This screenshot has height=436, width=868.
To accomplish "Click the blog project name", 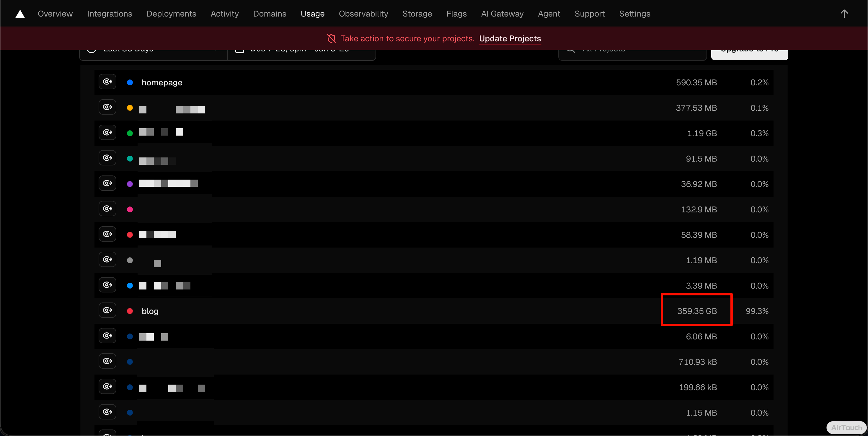I will 150,311.
